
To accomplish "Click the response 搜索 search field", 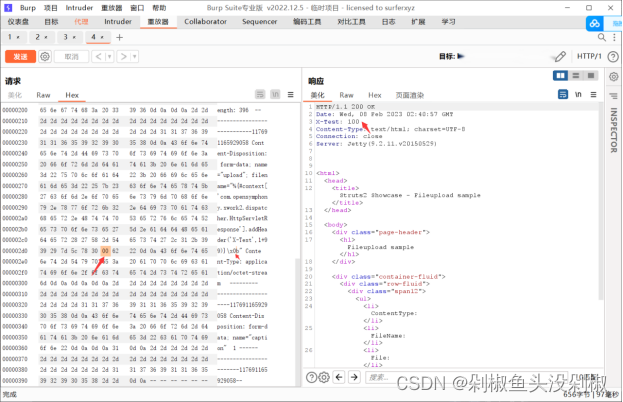I will 467,377.
